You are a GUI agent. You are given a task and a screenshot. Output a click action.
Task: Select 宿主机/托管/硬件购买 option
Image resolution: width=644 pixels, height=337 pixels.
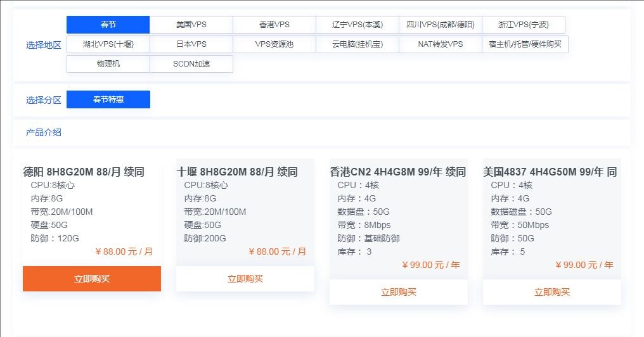[x=525, y=44]
